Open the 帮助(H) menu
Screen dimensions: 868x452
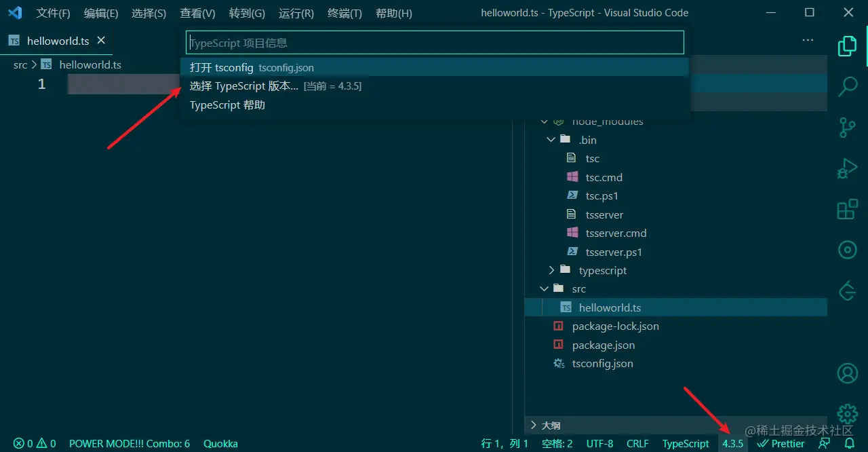click(x=393, y=13)
